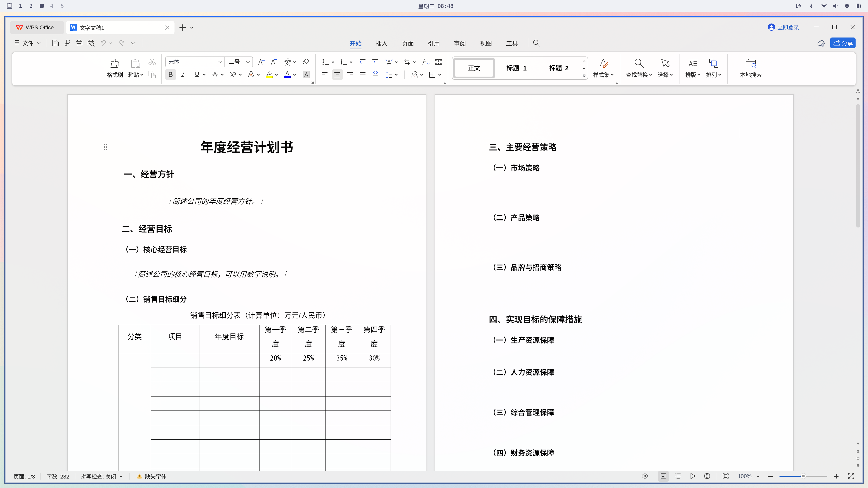
Task: Open print preview icon
Action: tap(91, 43)
